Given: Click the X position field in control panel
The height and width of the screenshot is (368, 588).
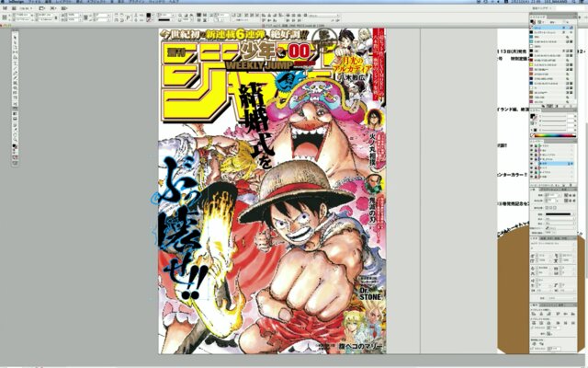Looking at the screenshot, I should (x=22, y=15).
